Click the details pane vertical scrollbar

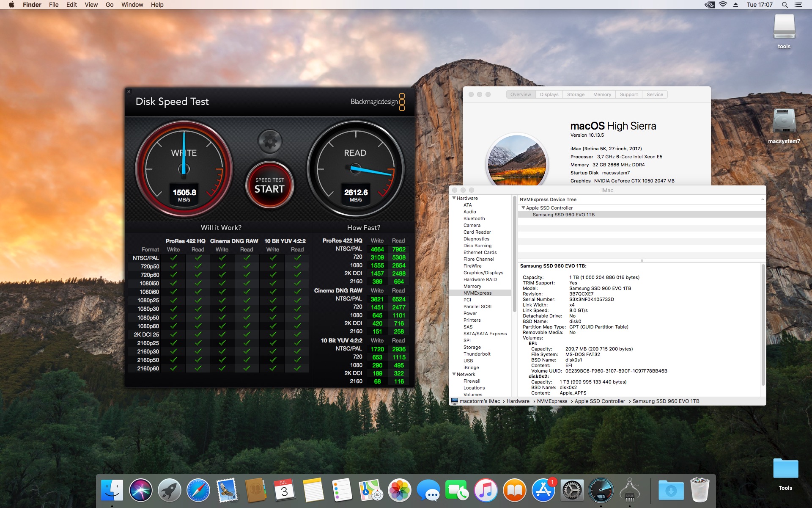tap(763, 324)
